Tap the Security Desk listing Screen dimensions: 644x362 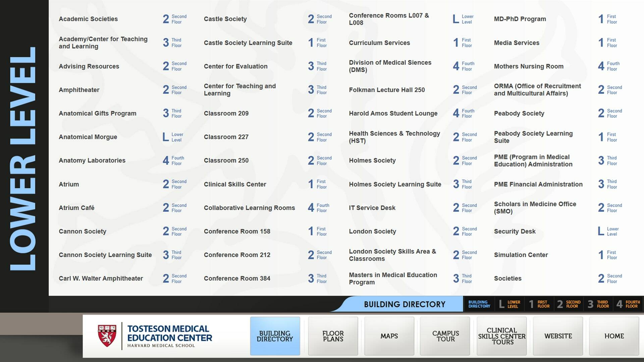[515, 231]
